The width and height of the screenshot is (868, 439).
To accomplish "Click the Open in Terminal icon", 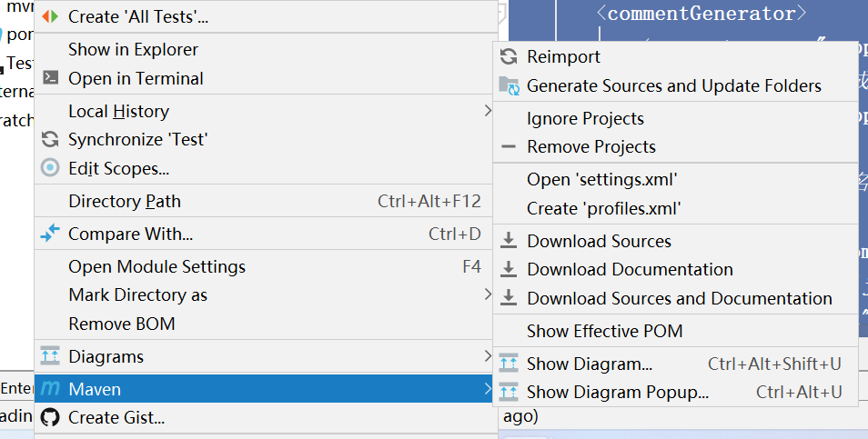I will coord(51,78).
